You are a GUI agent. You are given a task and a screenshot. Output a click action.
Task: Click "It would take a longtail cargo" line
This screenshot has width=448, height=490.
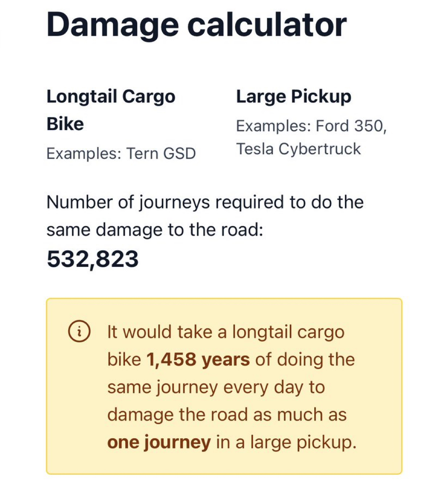coord(226,332)
